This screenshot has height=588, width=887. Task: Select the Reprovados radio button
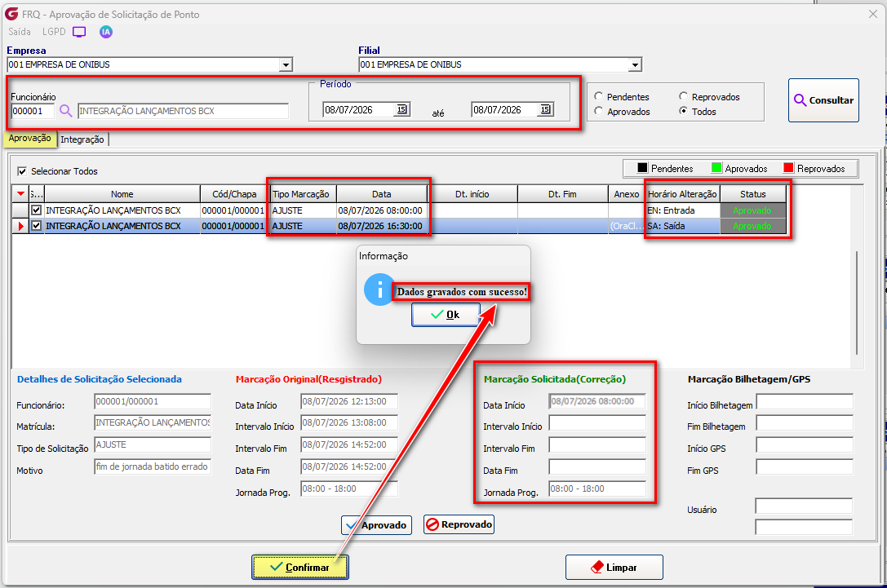pyautogui.click(x=683, y=96)
